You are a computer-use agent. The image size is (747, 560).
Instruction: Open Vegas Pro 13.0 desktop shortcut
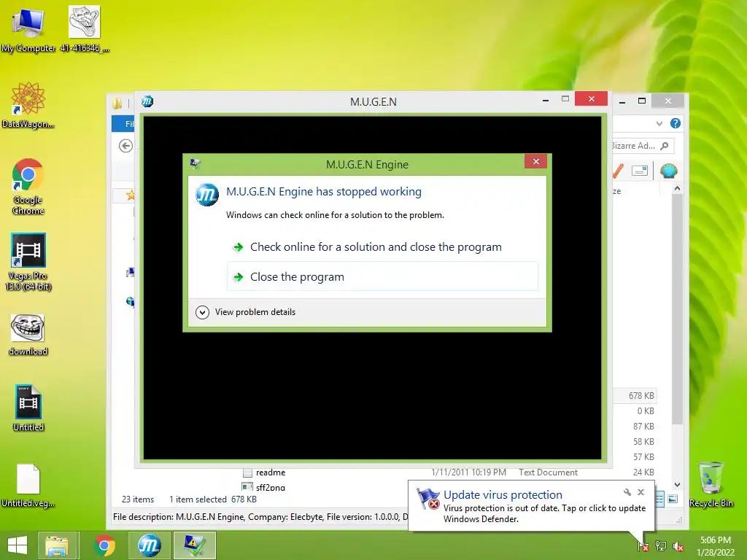[28, 262]
